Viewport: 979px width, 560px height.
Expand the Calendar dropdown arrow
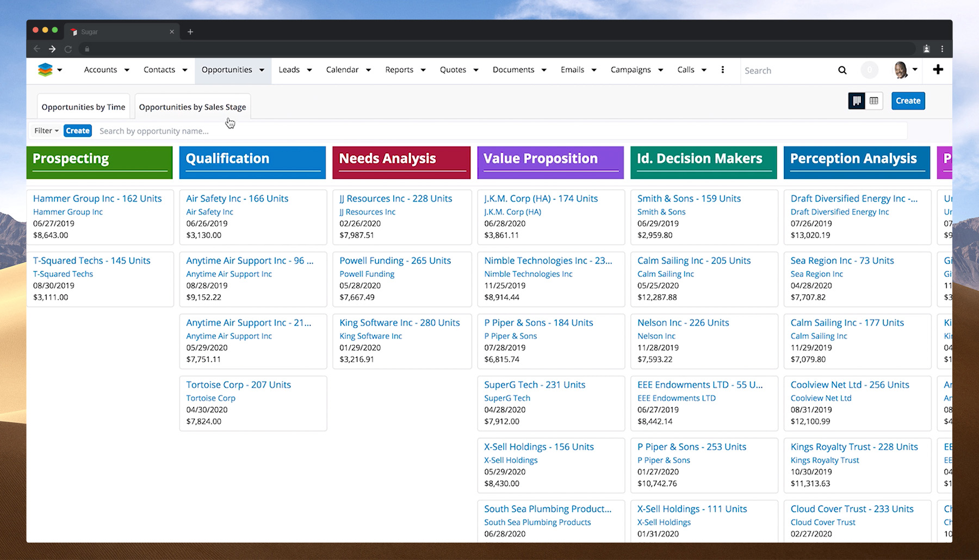click(x=368, y=70)
